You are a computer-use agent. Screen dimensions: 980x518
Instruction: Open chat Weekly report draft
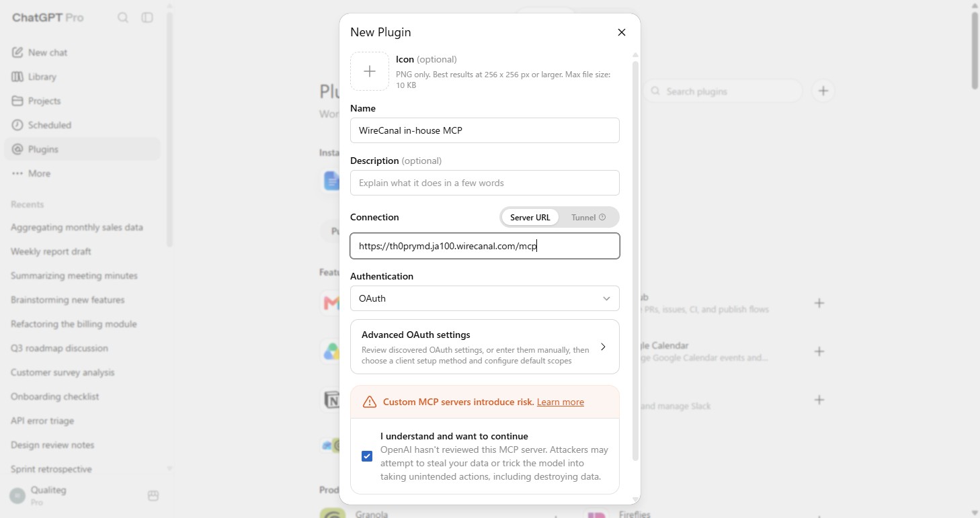[51, 251]
